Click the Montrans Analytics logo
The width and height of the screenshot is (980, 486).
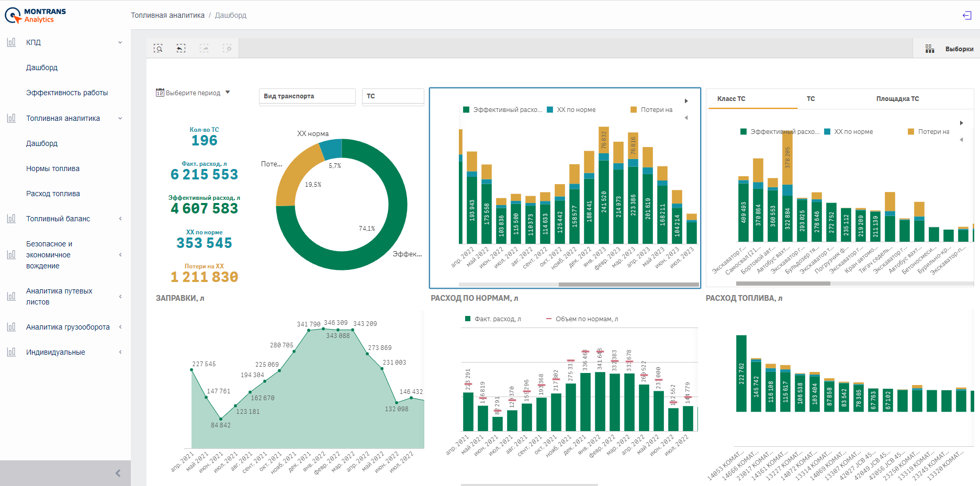tap(36, 15)
